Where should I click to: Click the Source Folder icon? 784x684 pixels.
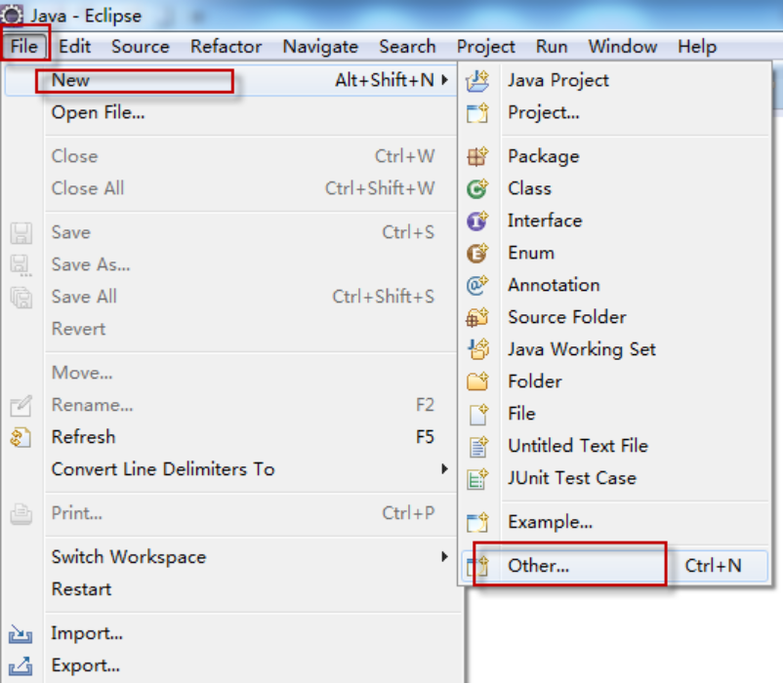[x=477, y=317]
